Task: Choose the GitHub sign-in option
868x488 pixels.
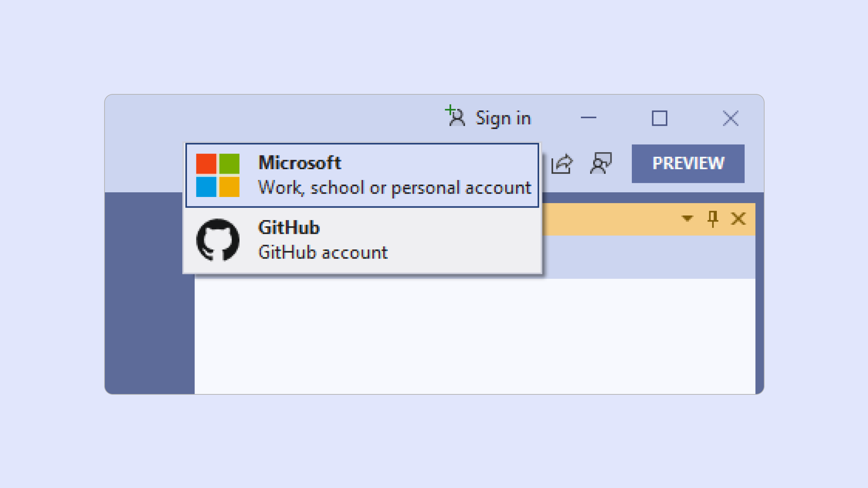Action: [289, 228]
